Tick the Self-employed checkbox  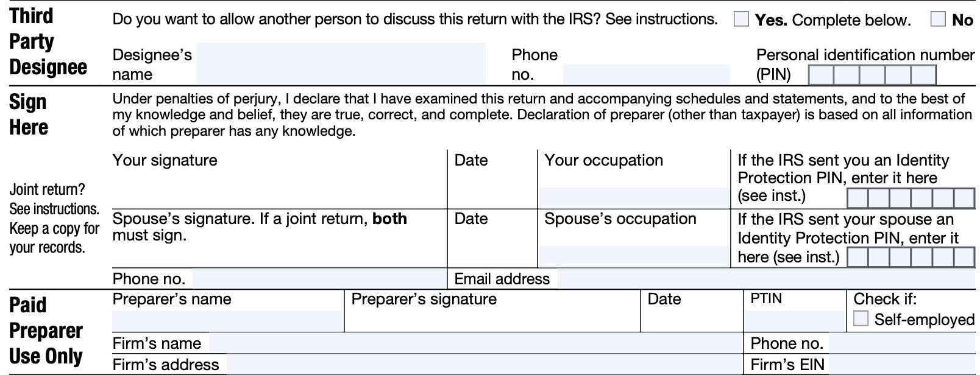coord(861,318)
